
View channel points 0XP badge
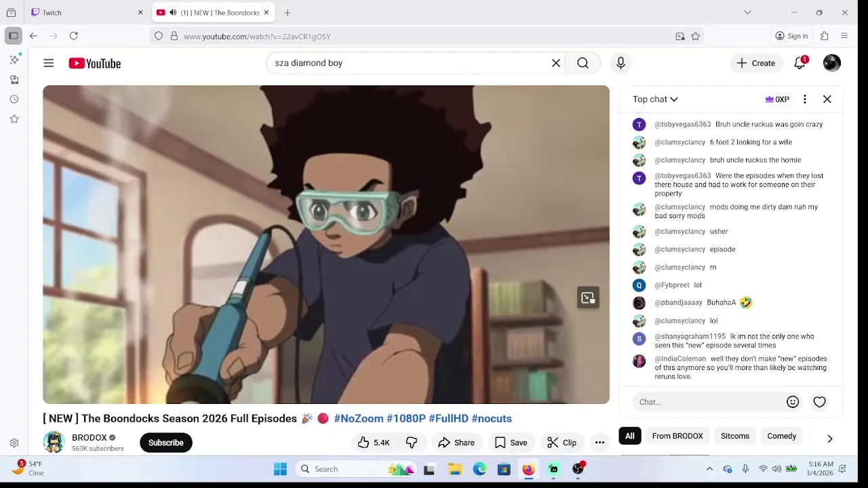click(777, 100)
